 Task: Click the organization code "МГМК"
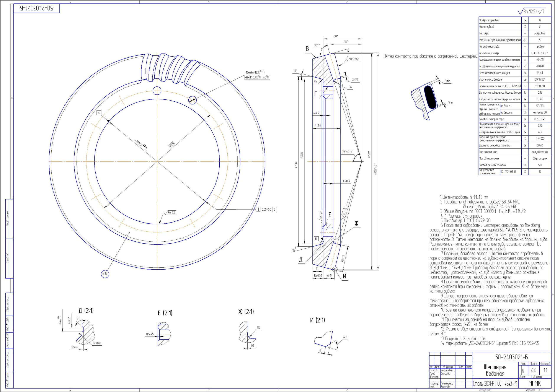point(535,383)
